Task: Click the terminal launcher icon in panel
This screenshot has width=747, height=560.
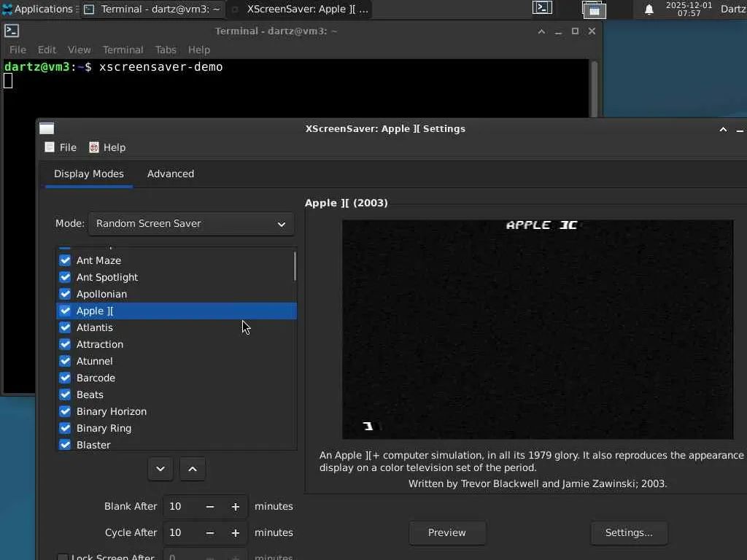Action: pos(542,8)
